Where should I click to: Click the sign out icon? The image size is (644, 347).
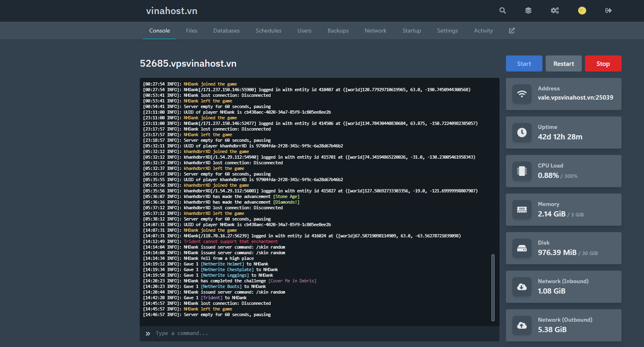pos(608,11)
